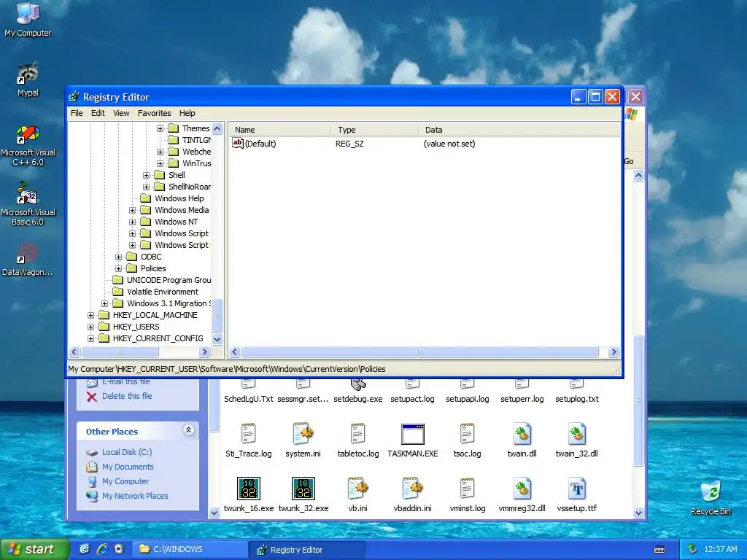The width and height of the screenshot is (747, 560).
Task: Click Delete this file link
Action: (127, 396)
